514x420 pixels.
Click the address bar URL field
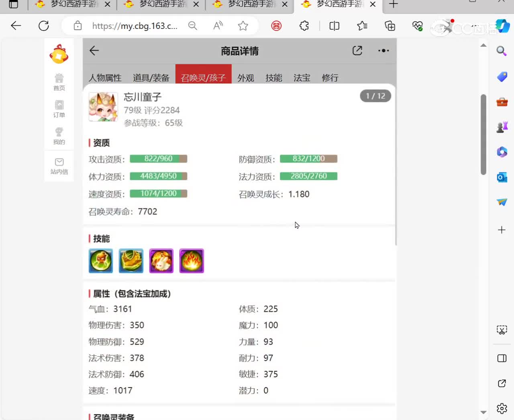pos(135,26)
